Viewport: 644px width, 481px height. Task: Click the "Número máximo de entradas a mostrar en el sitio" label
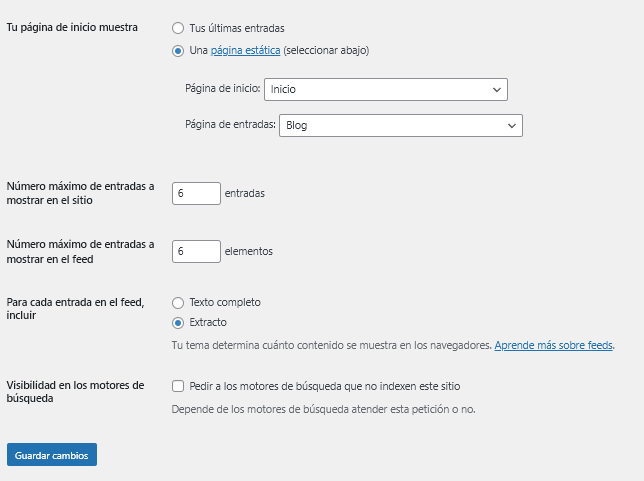pos(81,193)
